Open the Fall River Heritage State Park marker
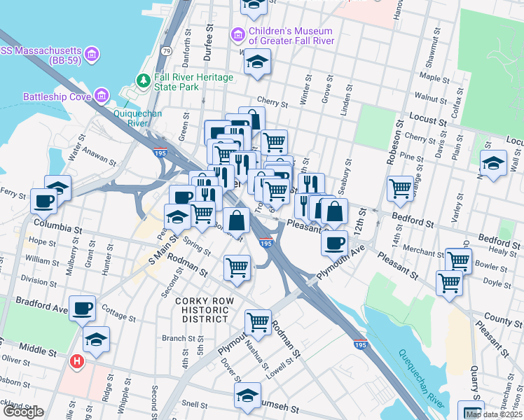Image resolution: width=524 pixels, height=420 pixels. pyautogui.click(x=144, y=81)
